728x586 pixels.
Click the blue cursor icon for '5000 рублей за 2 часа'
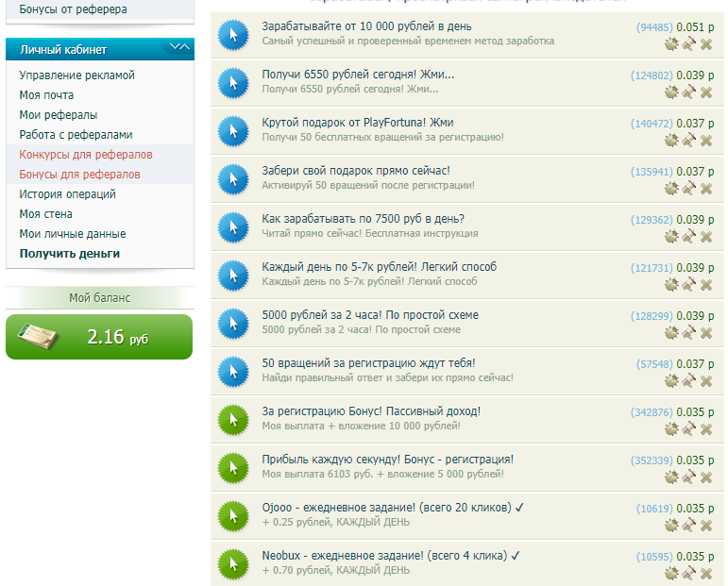[x=231, y=323]
